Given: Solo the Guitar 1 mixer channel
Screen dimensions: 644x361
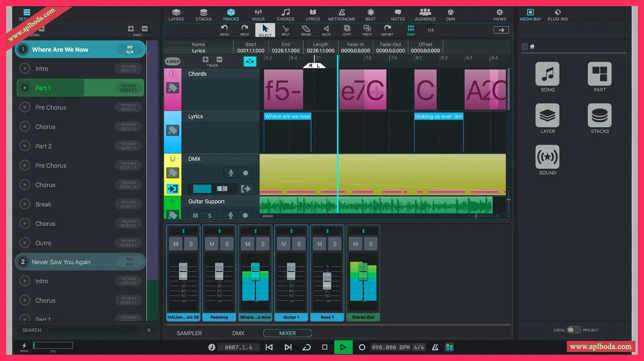Looking at the screenshot, I should [x=299, y=244].
